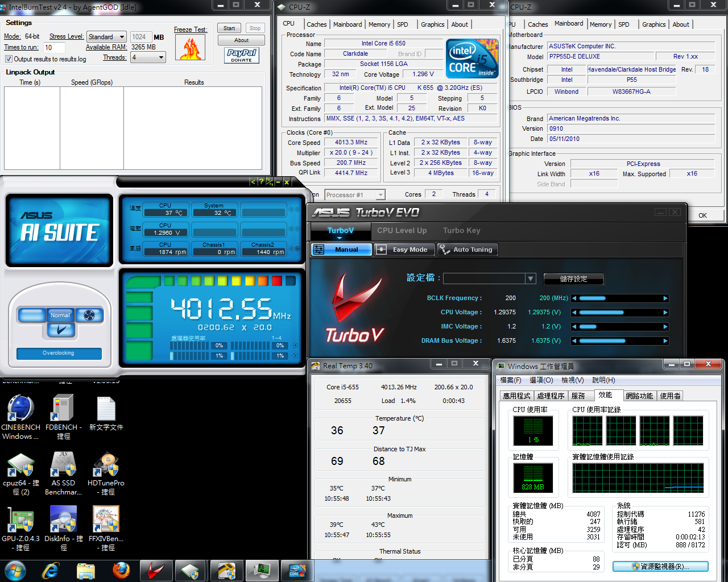This screenshot has height=582, width=728.
Task: Open the Threads dropdown in IntelBurnTest
Action: (148, 57)
